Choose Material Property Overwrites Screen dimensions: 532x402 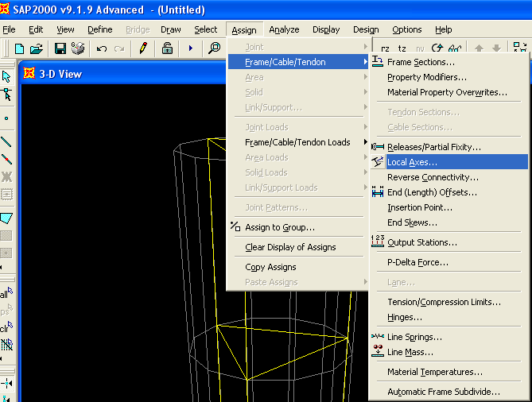(x=449, y=92)
